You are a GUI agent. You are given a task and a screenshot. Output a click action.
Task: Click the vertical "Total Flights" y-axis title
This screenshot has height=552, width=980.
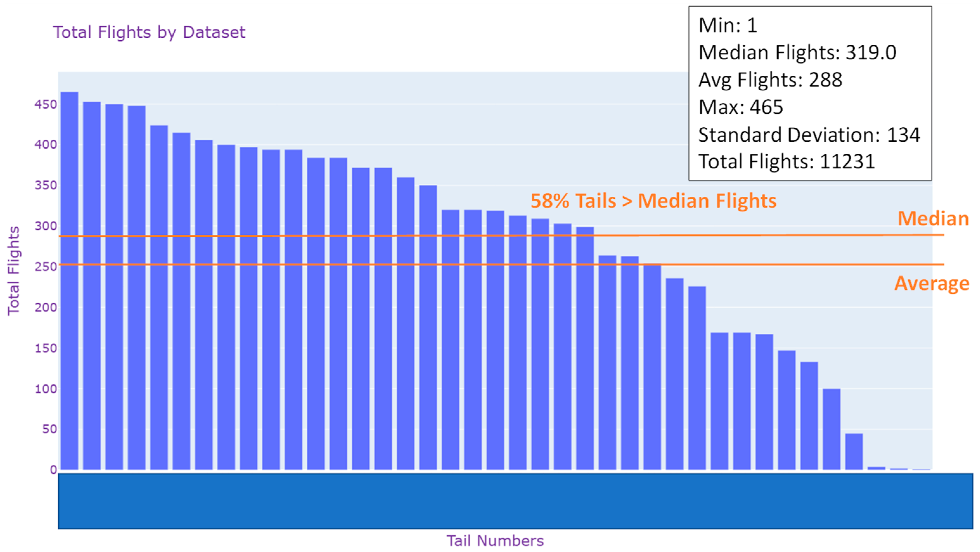13,271
